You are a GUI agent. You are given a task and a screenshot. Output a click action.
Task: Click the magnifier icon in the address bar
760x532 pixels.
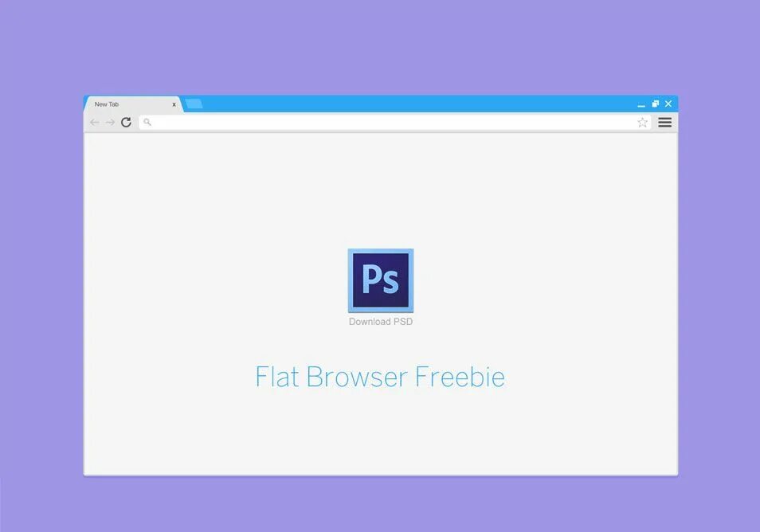147,122
